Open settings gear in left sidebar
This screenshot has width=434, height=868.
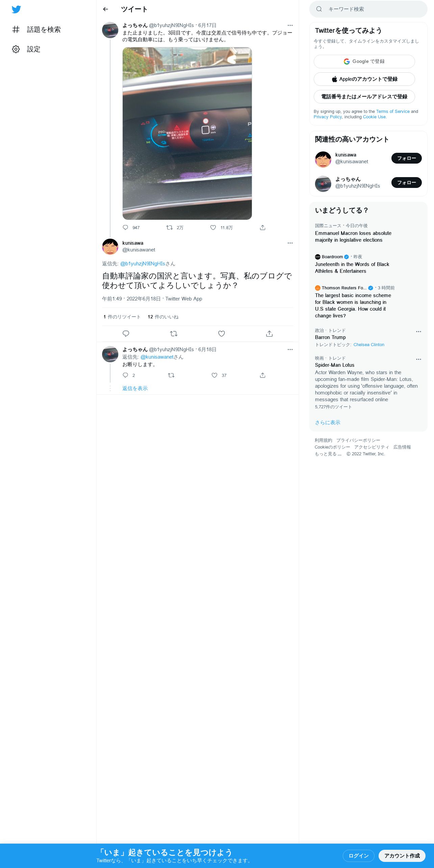(x=16, y=49)
